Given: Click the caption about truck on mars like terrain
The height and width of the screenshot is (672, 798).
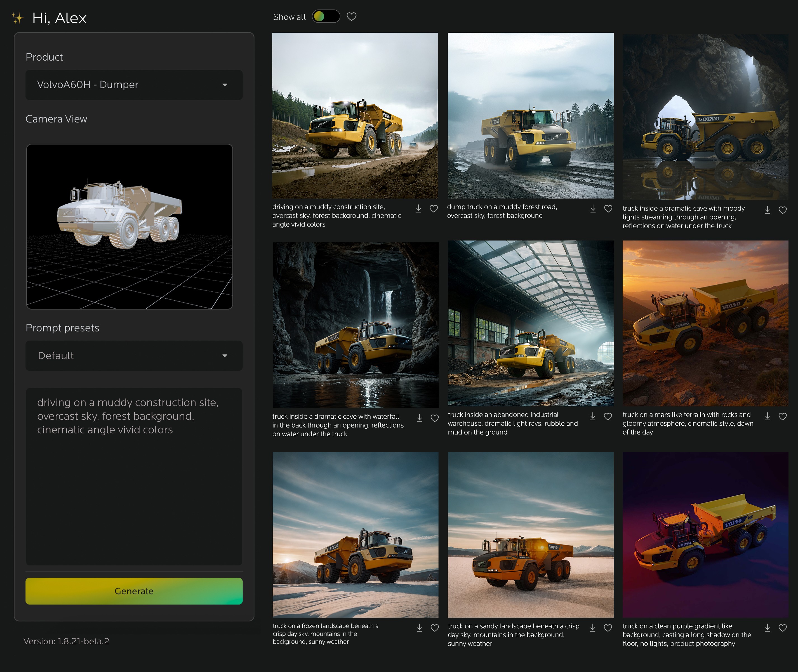Looking at the screenshot, I should coord(688,423).
